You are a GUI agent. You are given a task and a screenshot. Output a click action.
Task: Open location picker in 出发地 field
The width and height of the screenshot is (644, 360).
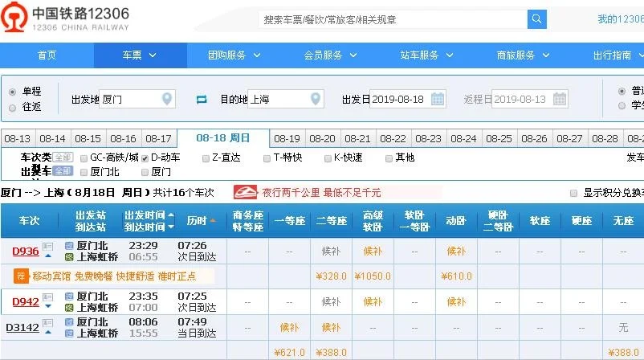[x=167, y=99]
